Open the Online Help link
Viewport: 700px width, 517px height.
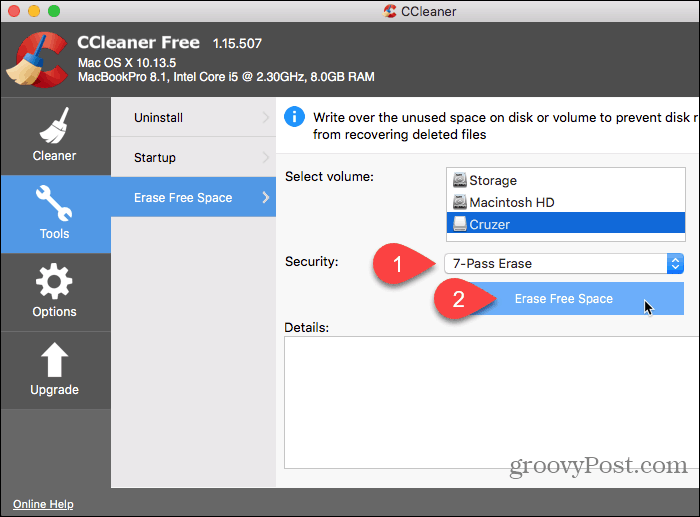[x=43, y=504]
